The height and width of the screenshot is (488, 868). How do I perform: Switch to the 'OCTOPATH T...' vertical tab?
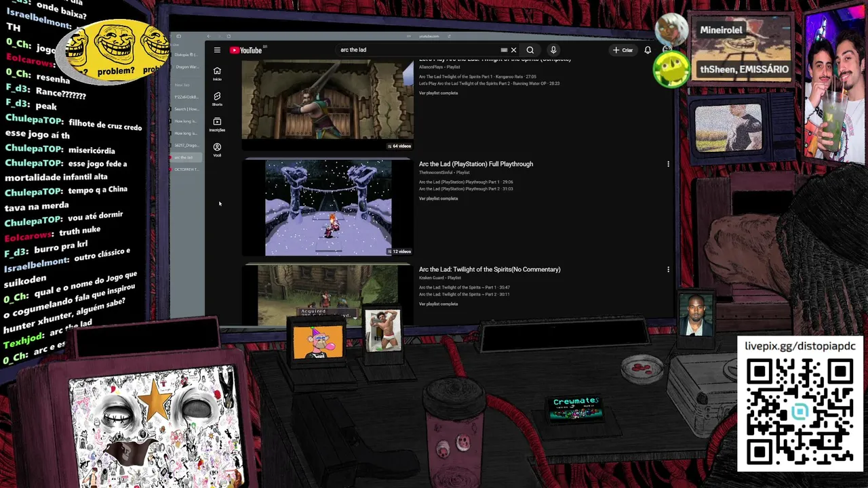point(185,169)
